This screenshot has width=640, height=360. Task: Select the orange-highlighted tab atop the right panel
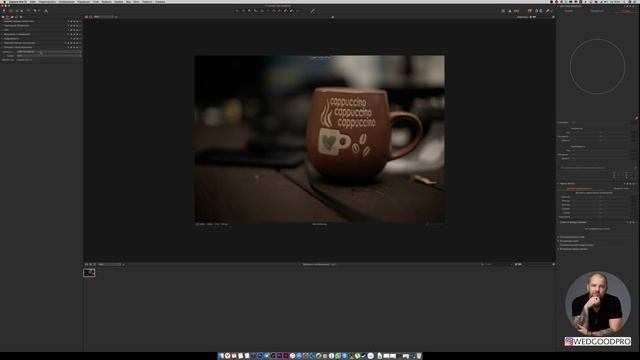point(626,11)
